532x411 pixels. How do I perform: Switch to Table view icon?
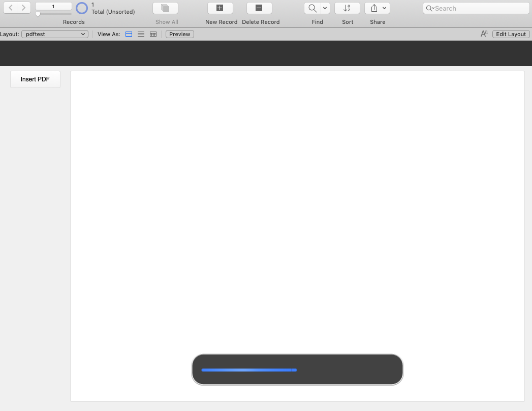(x=153, y=34)
